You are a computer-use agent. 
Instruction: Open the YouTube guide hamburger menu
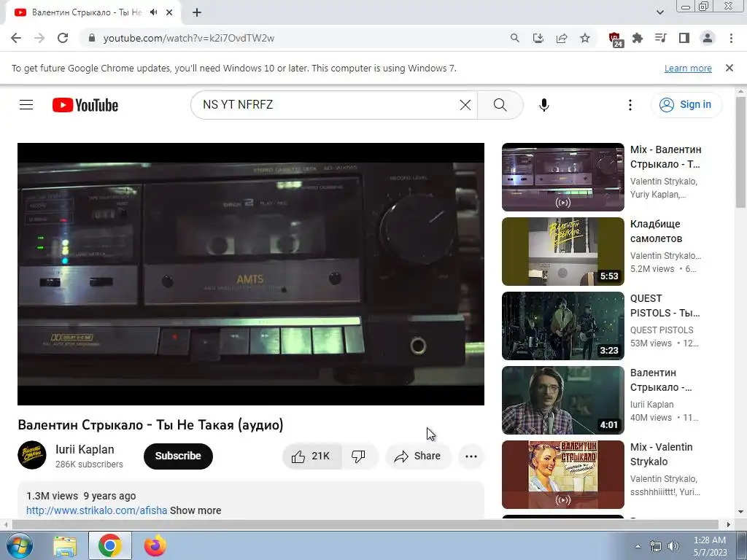[x=26, y=105]
